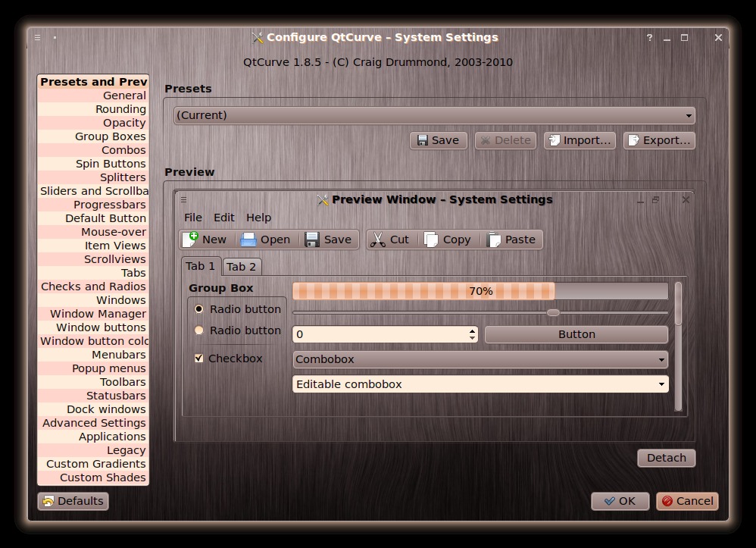Click the Open folder icon in preview toolbar

[248, 240]
